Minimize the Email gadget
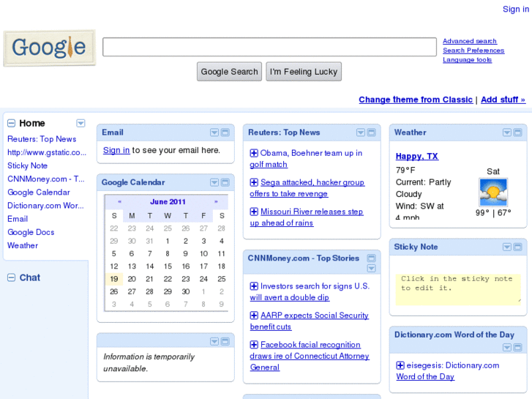532x399 pixels. [225, 133]
